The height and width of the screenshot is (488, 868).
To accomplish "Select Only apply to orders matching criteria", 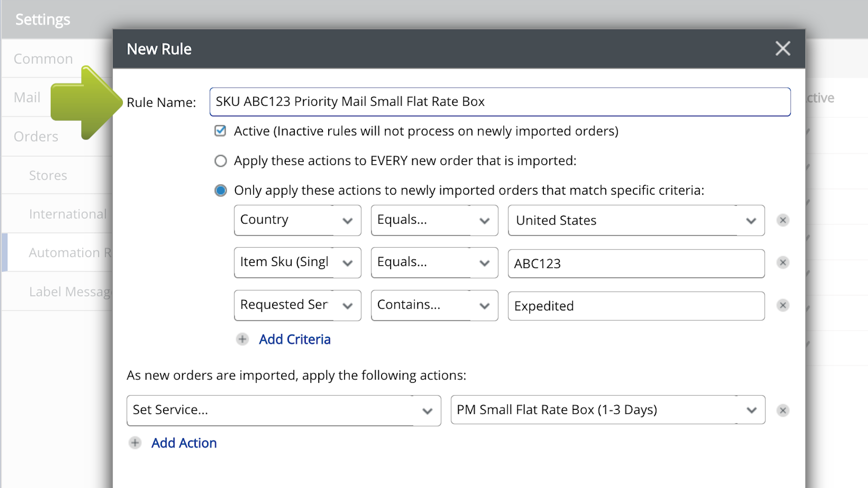I will tap(221, 190).
